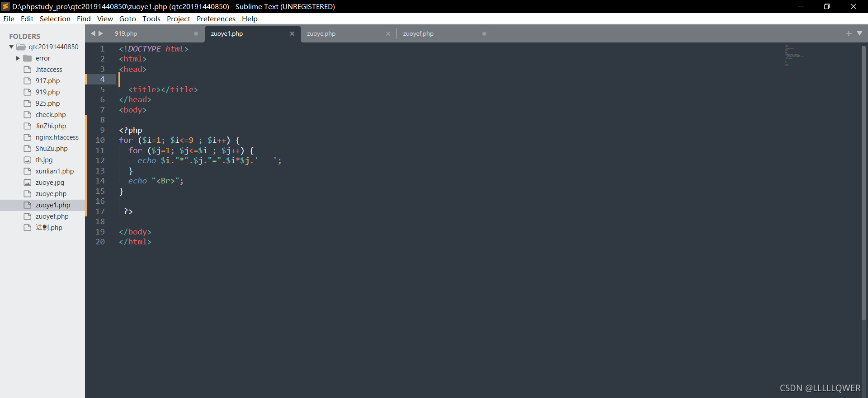Open JinZhi.php from the sidebar
The width and height of the screenshot is (868, 398).
click(51, 126)
